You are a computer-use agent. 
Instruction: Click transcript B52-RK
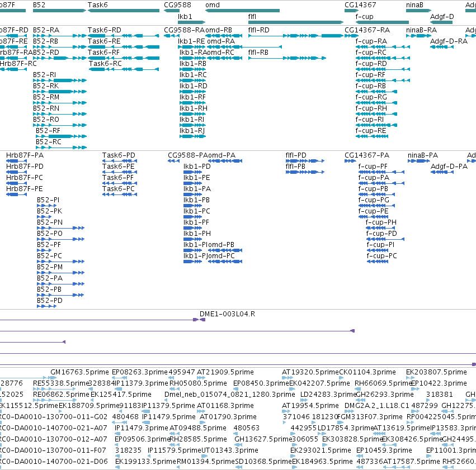click(x=46, y=86)
